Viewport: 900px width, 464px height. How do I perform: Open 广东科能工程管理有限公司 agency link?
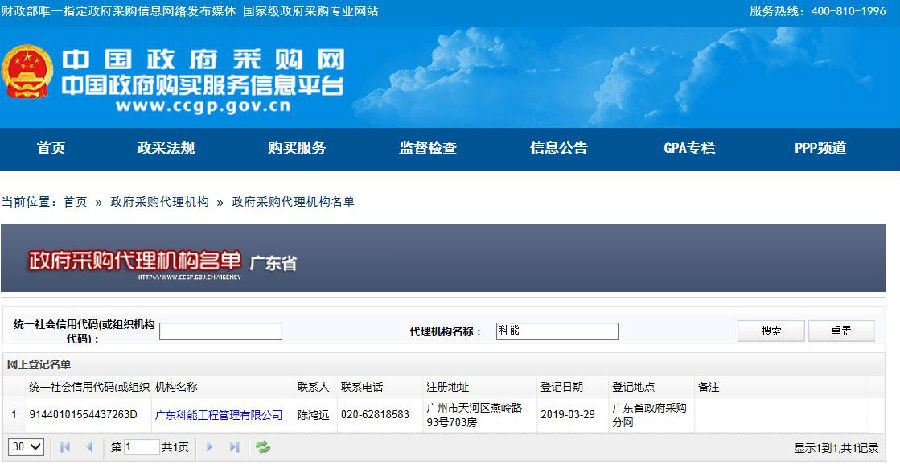(218, 413)
